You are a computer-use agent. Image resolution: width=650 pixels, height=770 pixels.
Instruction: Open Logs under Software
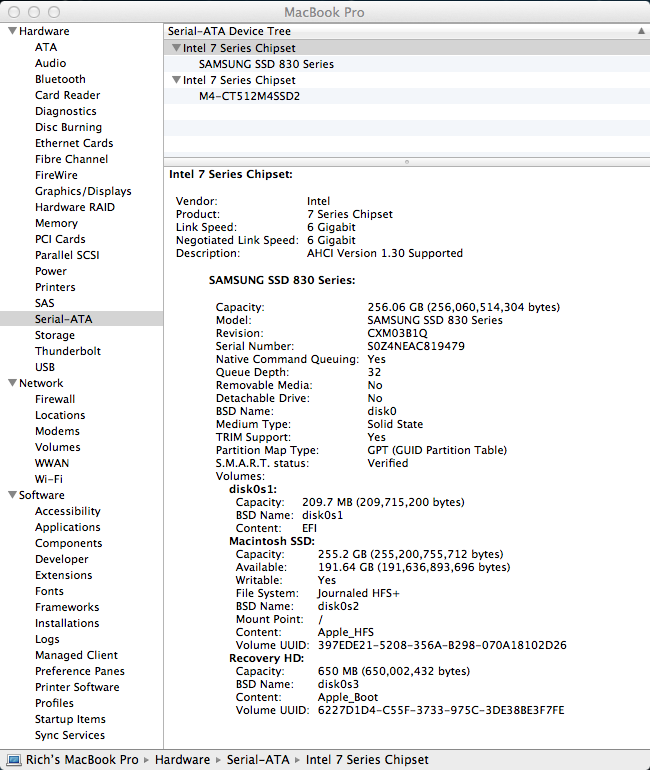tap(47, 639)
